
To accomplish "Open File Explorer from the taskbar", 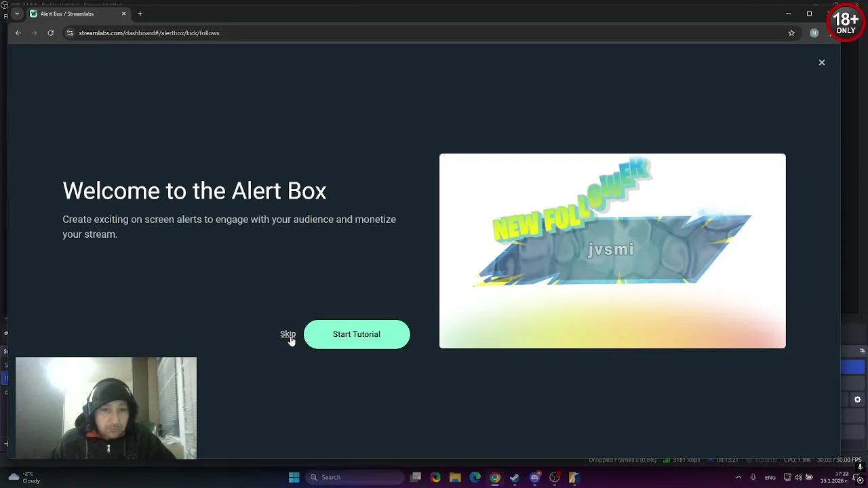I will click(x=455, y=477).
